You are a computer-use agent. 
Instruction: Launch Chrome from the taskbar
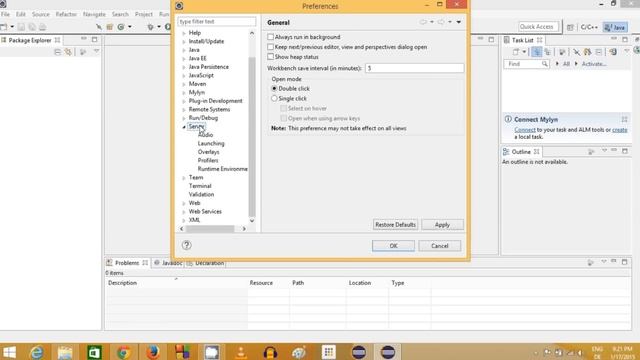click(x=123, y=352)
